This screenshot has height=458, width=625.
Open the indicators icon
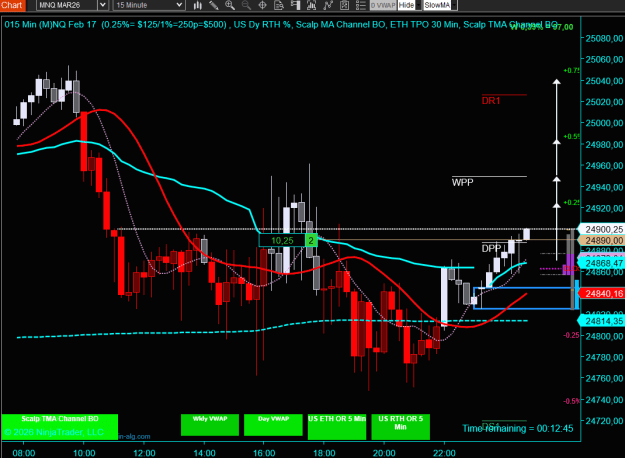pos(311,5)
